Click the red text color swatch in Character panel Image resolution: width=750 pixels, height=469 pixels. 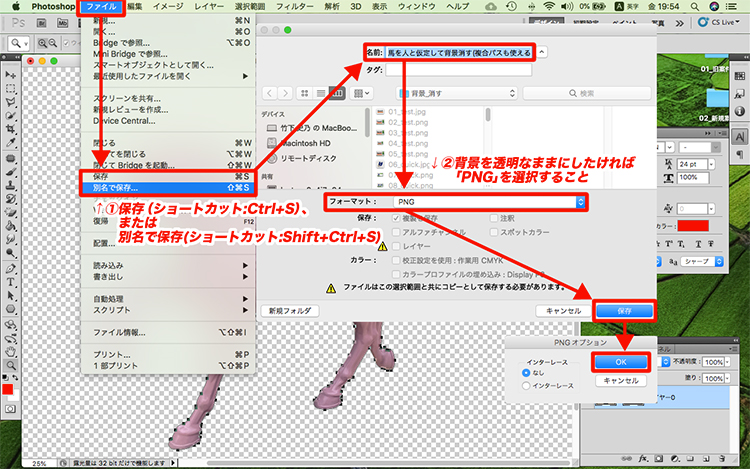point(693,226)
